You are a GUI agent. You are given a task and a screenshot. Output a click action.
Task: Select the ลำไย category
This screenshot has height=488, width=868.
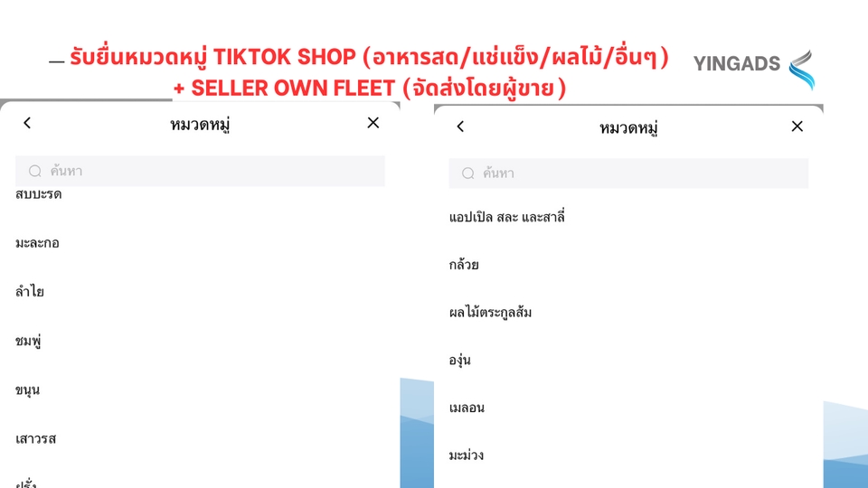30,292
